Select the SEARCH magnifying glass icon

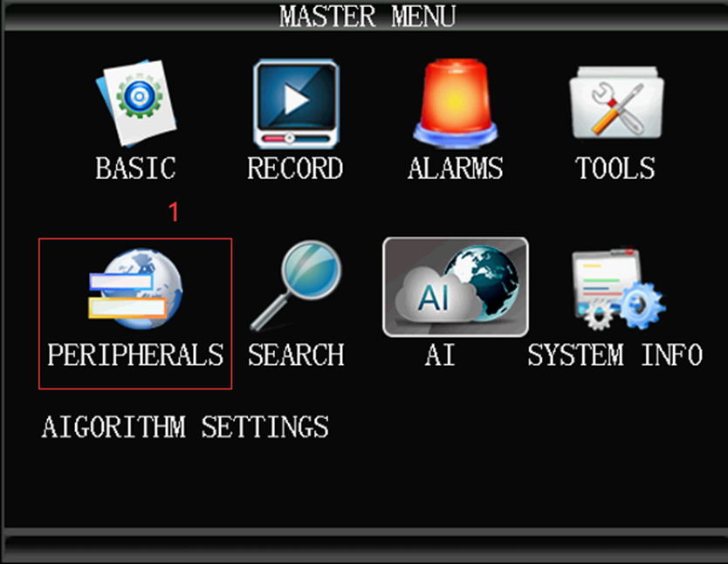point(296,285)
